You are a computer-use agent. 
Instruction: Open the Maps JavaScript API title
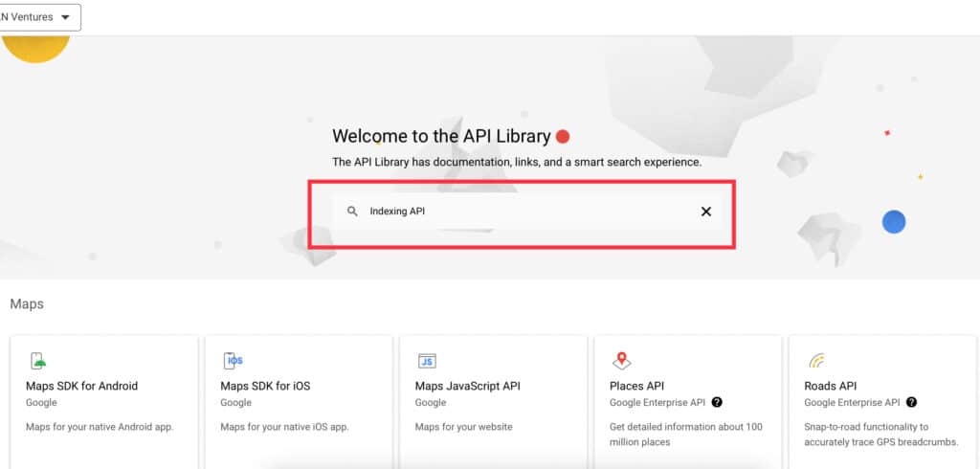point(467,386)
